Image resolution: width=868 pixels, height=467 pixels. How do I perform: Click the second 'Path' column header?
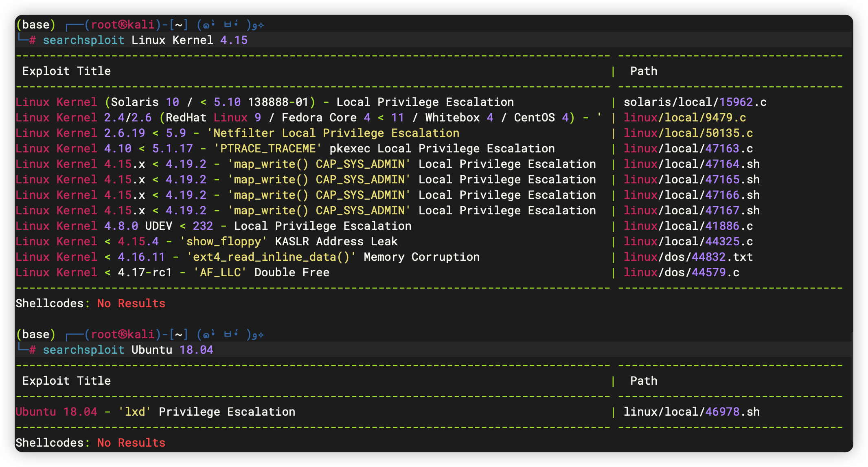[644, 381]
